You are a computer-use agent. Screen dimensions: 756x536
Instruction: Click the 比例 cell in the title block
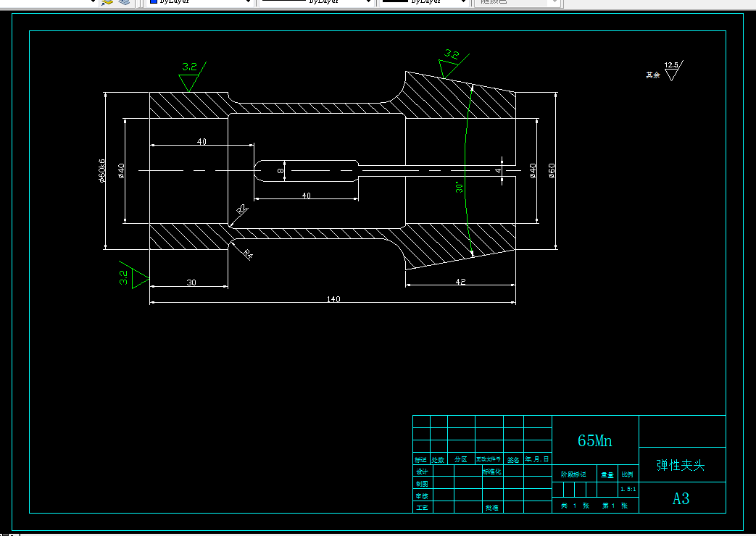click(x=627, y=474)
